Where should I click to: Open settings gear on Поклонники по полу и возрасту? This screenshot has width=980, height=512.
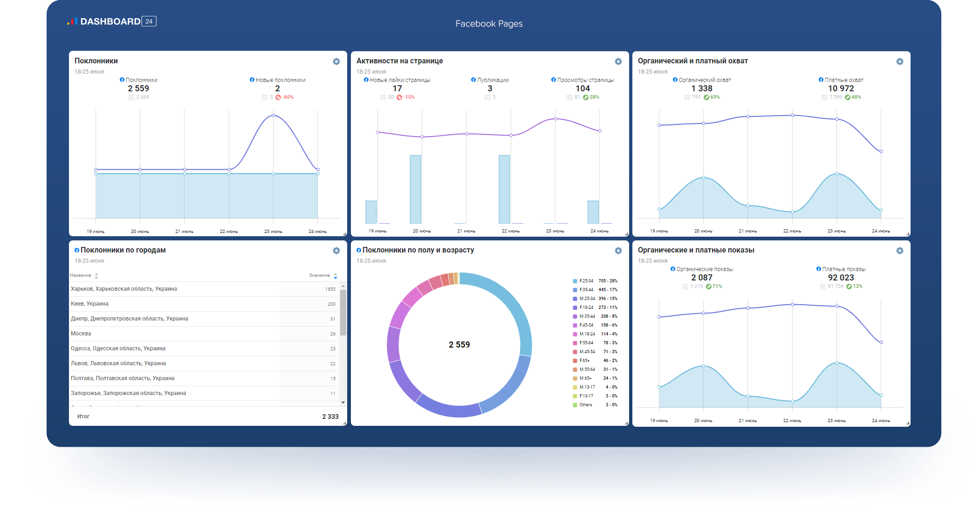(618, 251)
